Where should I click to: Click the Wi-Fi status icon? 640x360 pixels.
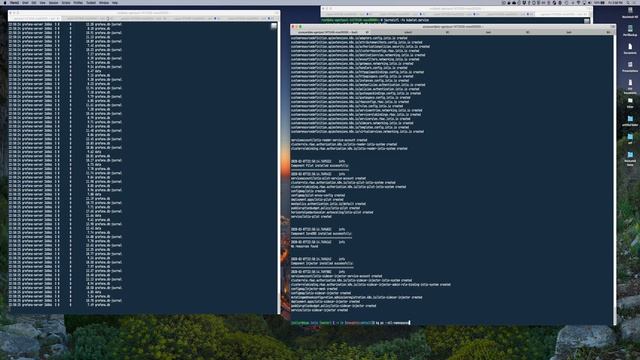(578, 2)
